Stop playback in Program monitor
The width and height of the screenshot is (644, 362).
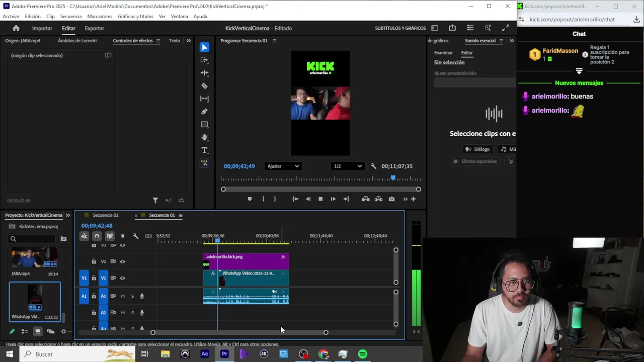(x=320, y=199)
